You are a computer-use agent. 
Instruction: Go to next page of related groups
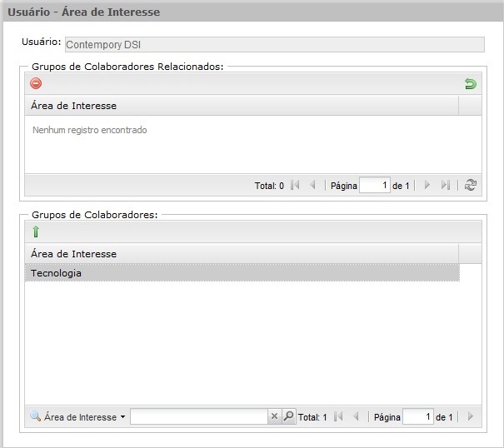point(427,186)
